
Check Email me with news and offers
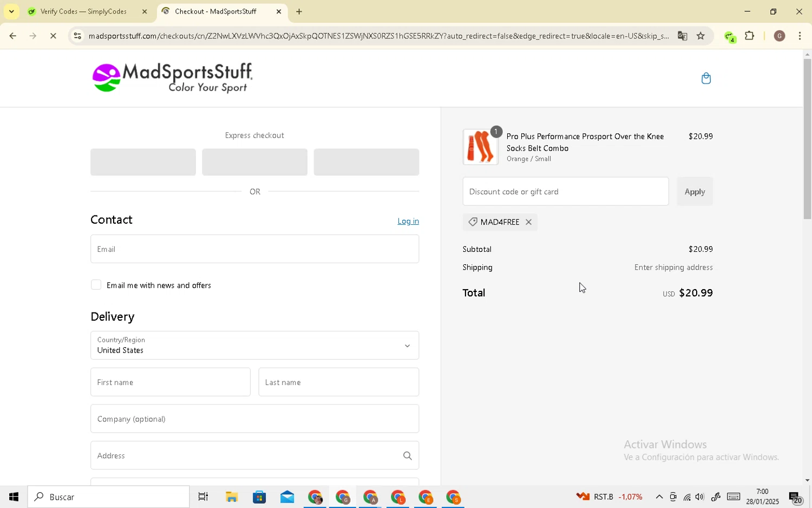pos(96,285)
